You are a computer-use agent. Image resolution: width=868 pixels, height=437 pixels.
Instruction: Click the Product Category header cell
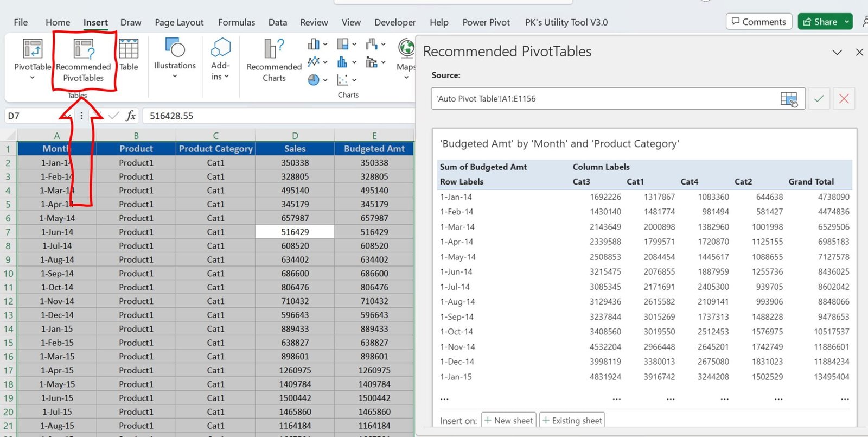[x=216, y=149]
